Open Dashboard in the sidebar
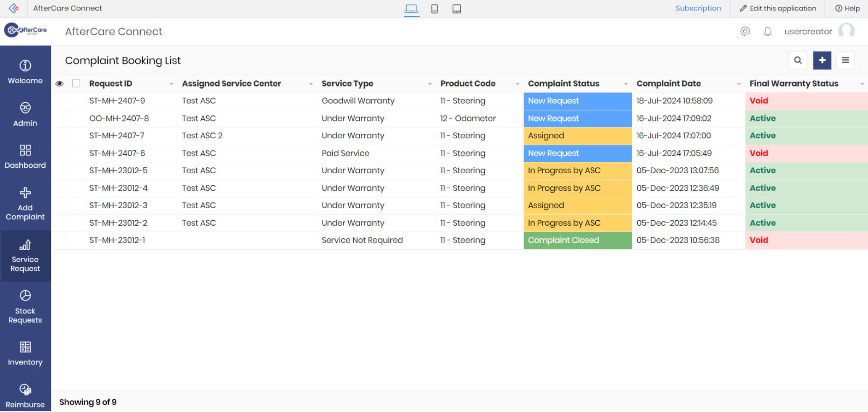This screenshot has width=868, height=412. (x=25, y=156)
